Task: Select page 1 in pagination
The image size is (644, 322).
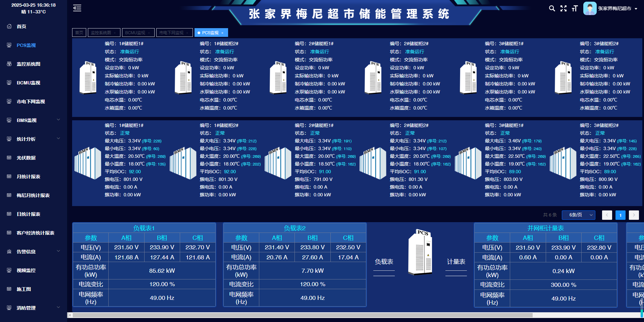Action: (621, 215)
